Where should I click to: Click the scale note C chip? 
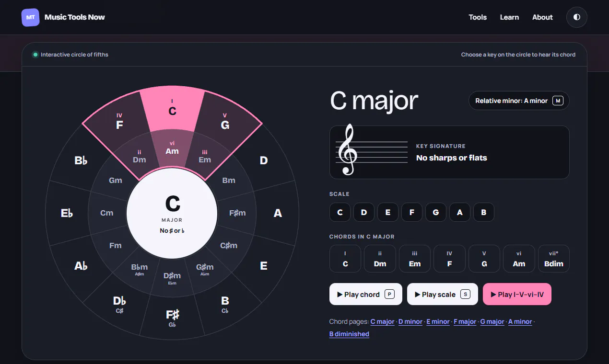tap(340, 212)
